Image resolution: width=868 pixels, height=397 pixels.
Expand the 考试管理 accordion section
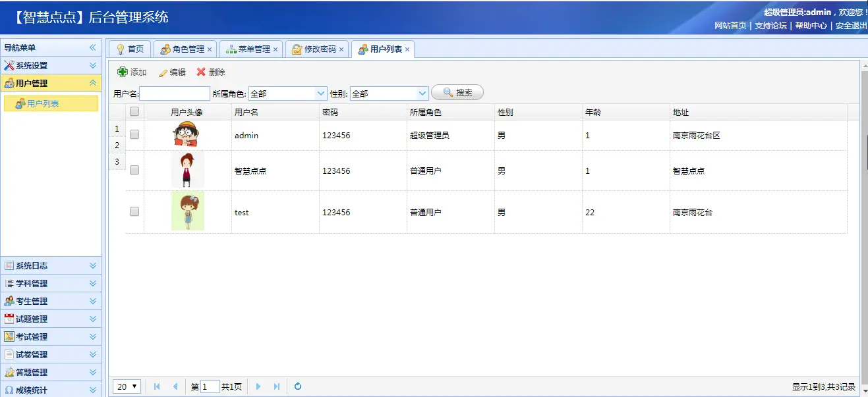coord(93,336)
